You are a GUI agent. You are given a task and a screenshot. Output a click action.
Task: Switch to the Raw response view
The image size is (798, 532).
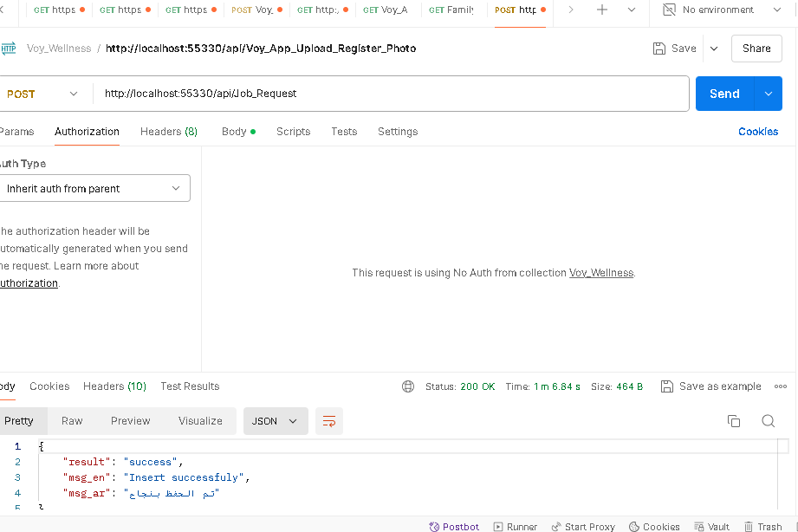coord(72,421)
